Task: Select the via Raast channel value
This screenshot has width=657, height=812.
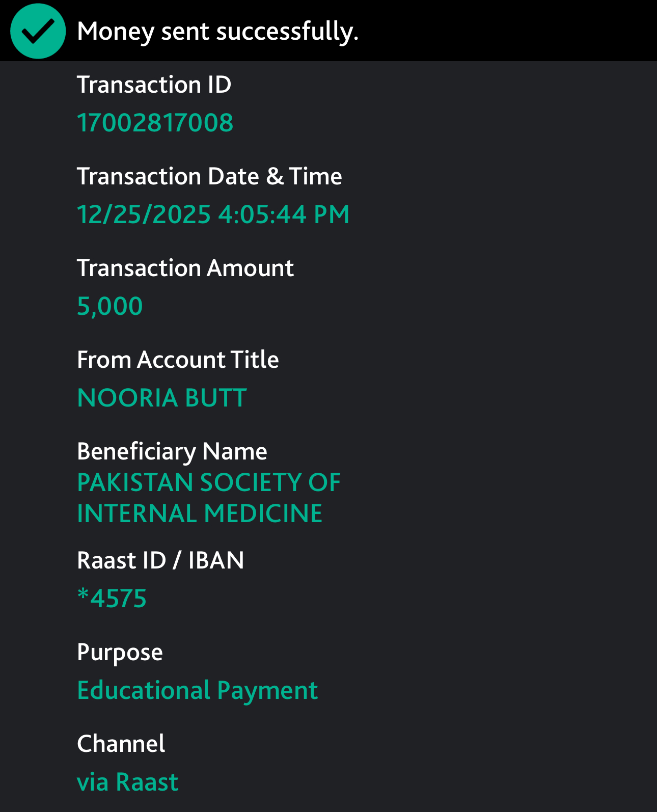Action: point(128,782)
